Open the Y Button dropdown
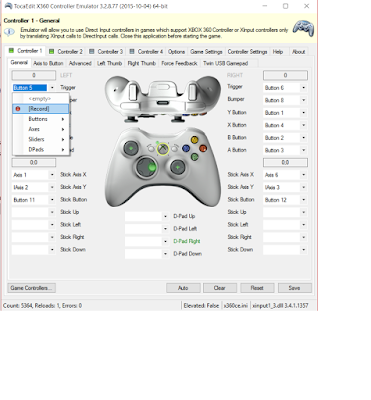 [285, 113]
